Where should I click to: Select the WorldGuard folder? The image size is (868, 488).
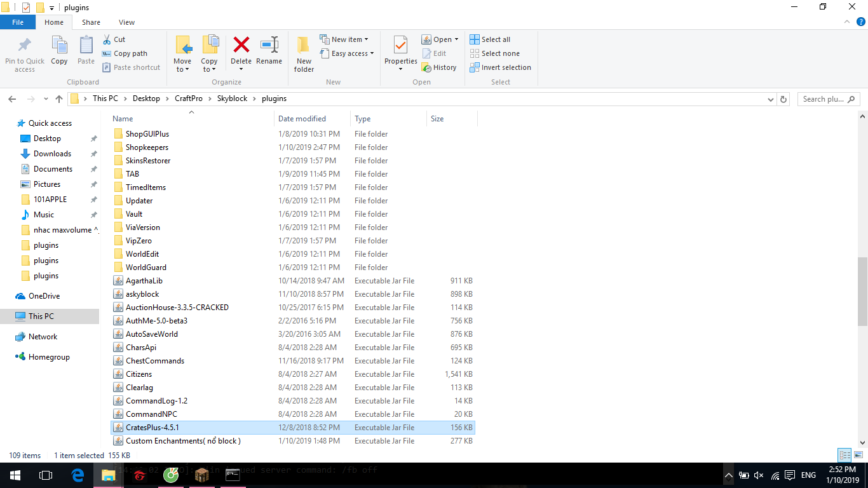(x=146, y=268)
